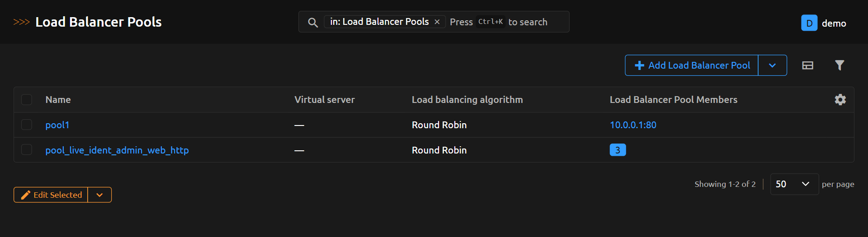Open the filter funnel icon
The width and height of the screenshot is (868, 237).
839,65
